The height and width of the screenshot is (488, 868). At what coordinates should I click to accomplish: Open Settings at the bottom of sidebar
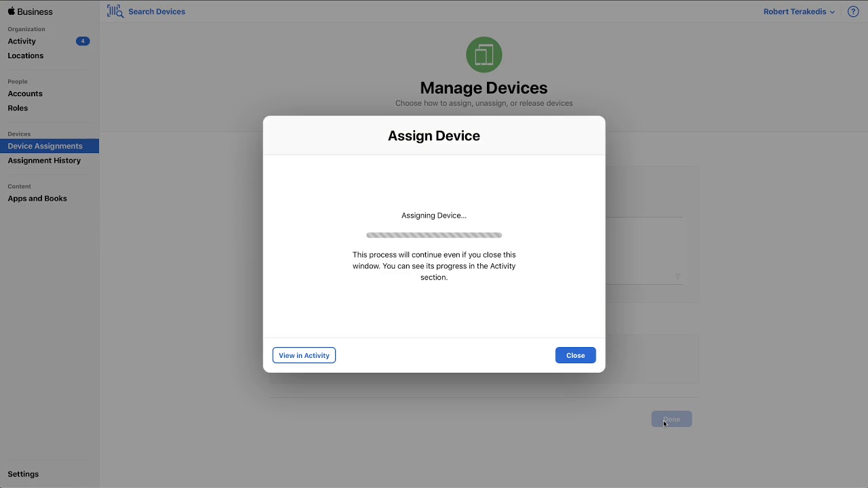tap(23, 474)
